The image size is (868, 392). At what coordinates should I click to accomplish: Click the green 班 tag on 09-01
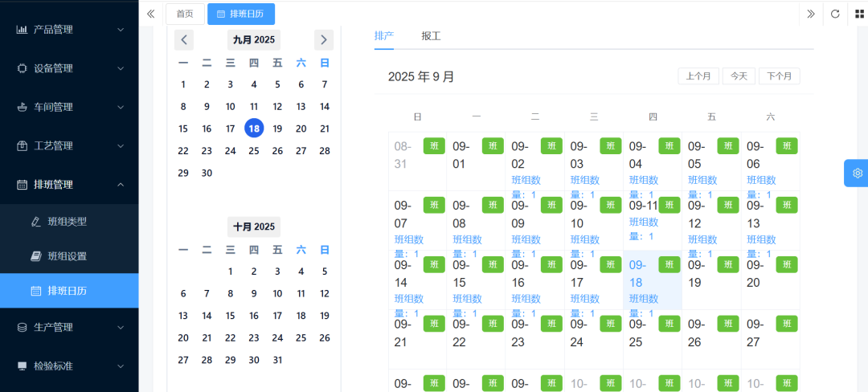tap(493, 145)
